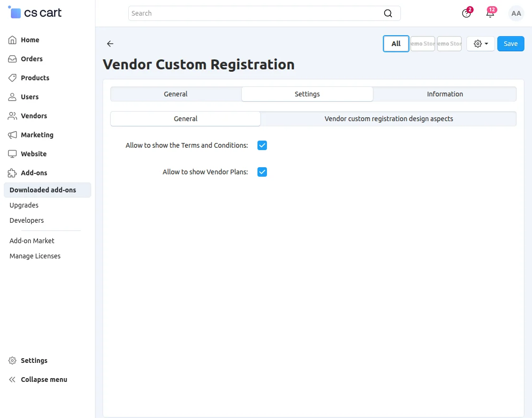532x418 pixels.
Task: Open Downloaded add-ons in sidebar
Action: click(x=47, y=190)
